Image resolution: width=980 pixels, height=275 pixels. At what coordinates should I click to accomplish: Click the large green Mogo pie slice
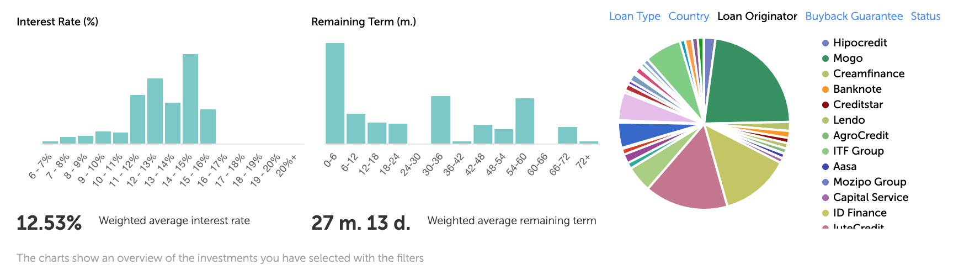(x=748, y=83)
